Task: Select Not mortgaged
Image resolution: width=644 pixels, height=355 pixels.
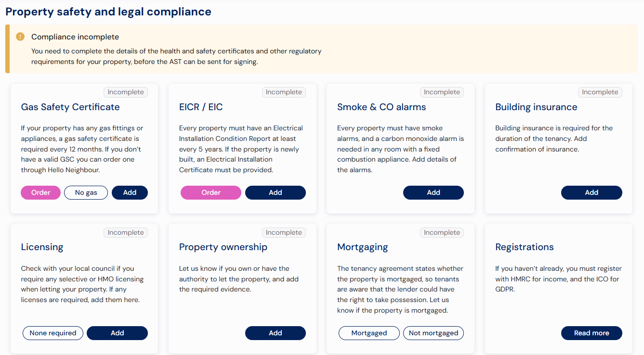Action: pos(433,333)
